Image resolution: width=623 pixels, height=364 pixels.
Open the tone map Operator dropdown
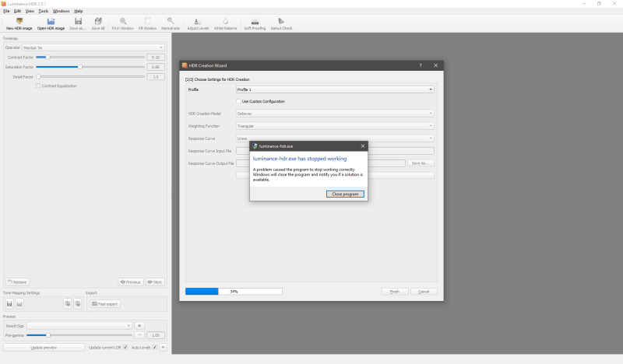coord(93,47)
